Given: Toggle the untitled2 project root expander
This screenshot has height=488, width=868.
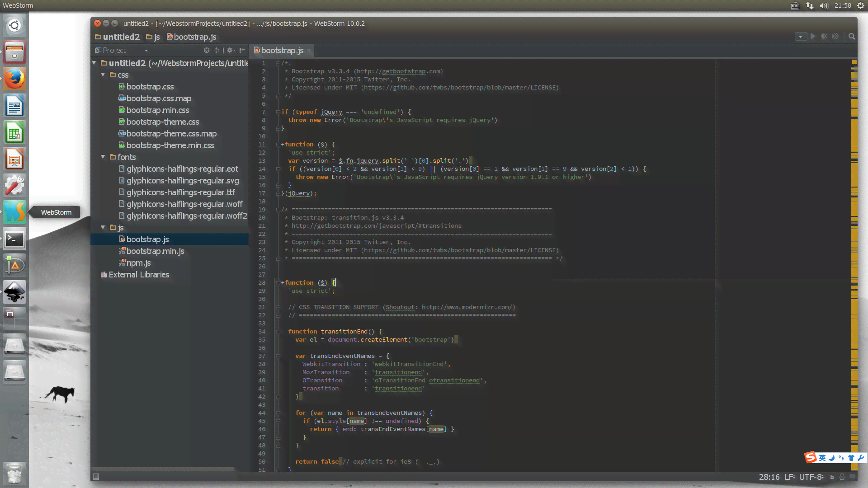Looking at the screenshot, I should tap(96, 62).
